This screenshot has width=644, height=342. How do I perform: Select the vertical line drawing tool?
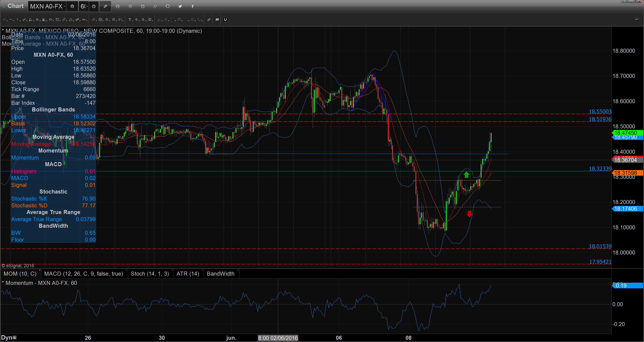18,20
